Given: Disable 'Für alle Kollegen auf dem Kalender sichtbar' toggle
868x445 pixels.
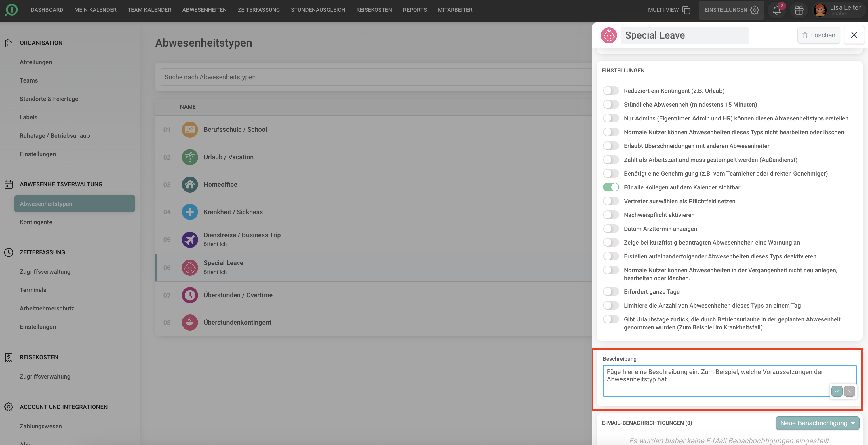Looking at the screenshot, I should 611,187.
